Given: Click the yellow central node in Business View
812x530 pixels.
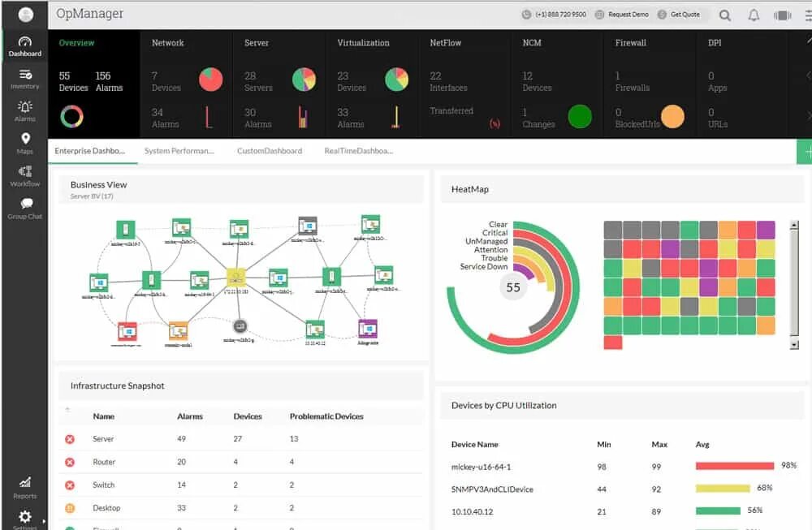Looking at the screenshot, I should tap(236, 278).
